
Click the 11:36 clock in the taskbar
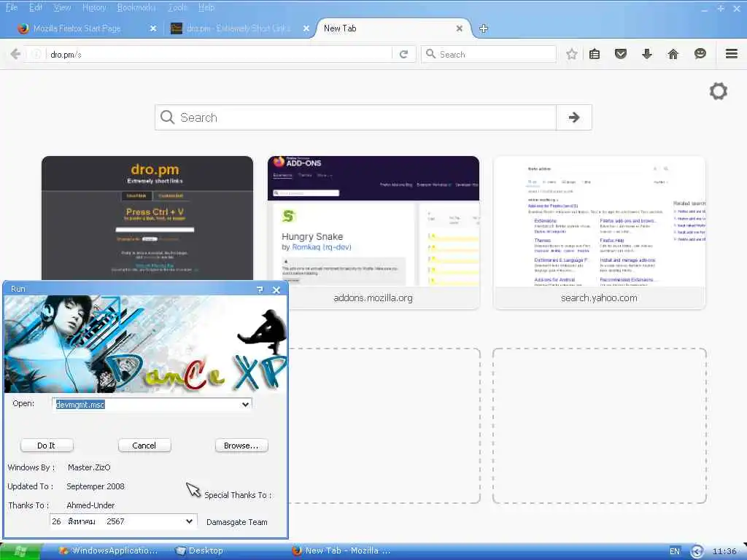pyautogui.click(x=724, y=551)
